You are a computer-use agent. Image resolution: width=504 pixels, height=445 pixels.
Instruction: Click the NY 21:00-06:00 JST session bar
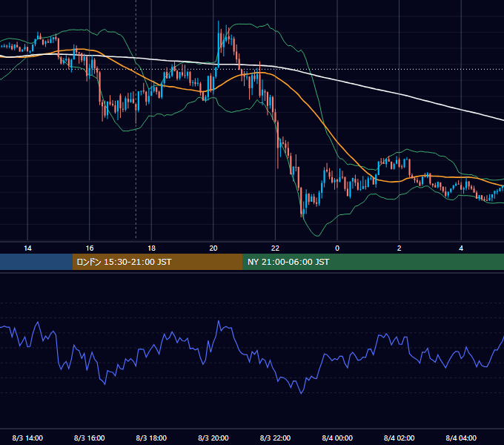click(373, 262)
